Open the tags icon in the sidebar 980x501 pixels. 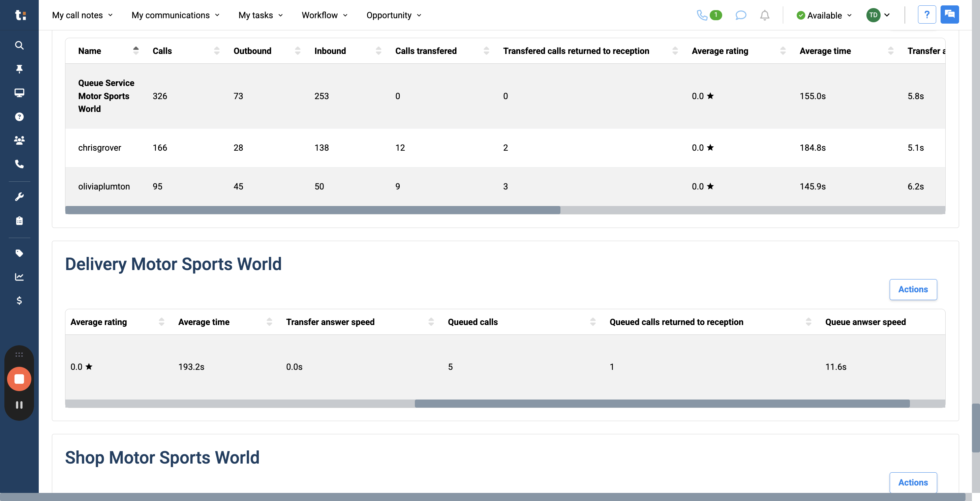[19, 253]
